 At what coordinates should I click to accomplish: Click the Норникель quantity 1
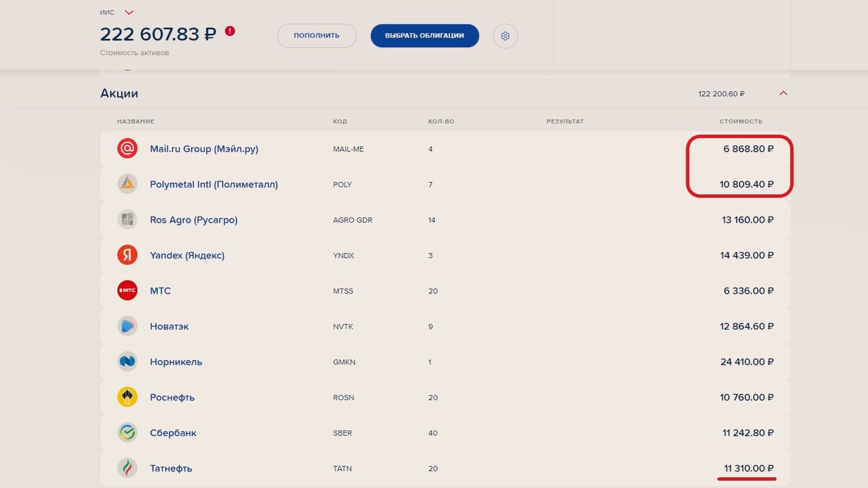430,361
